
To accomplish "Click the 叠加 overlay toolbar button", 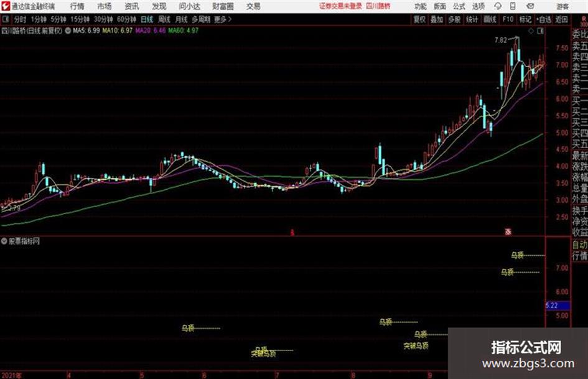I will coord(437,19).
